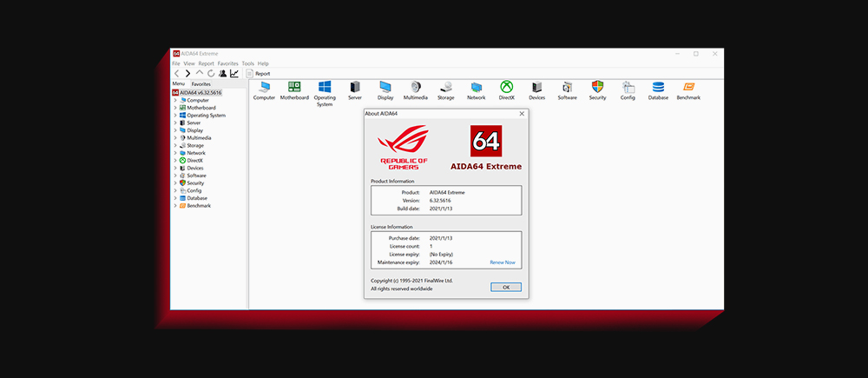
Task: Expand the Motherboard tree node
Action: click(x=175, y=108)
